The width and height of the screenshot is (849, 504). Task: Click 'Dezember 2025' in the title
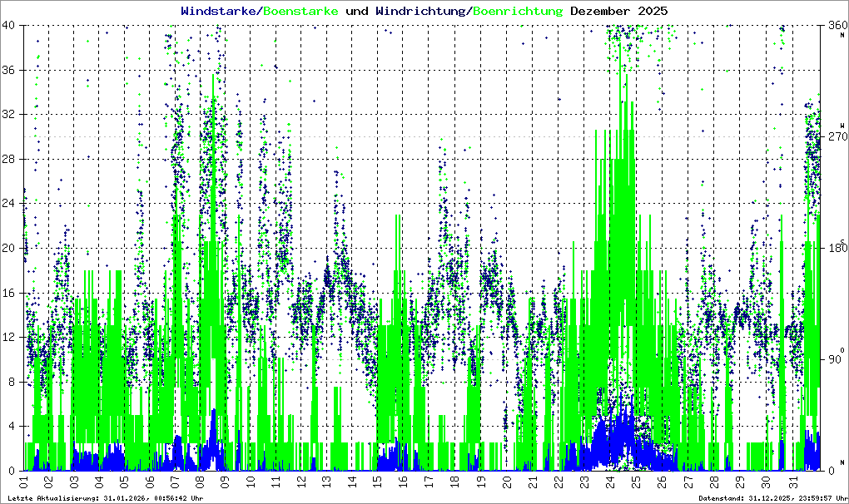619,11
